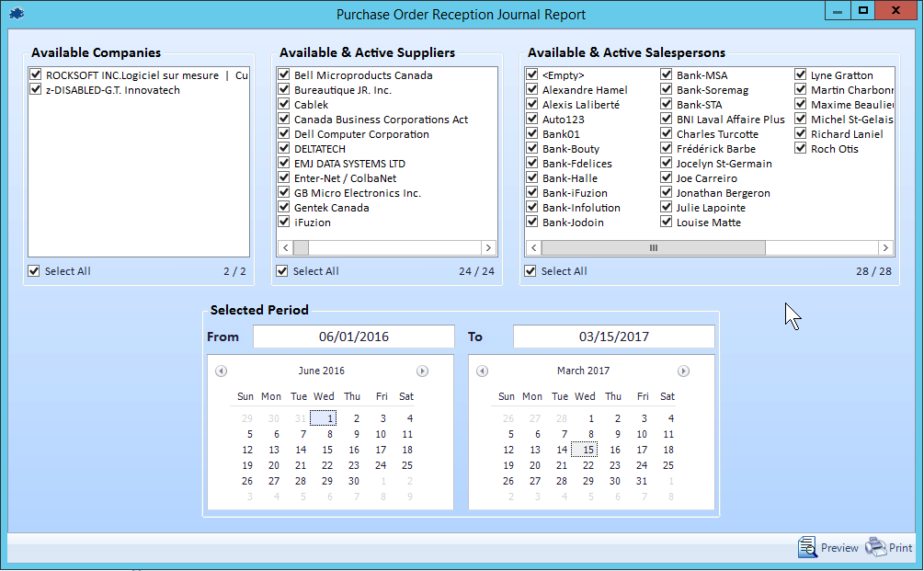Uncheck salesperson Alexandre Hamel
This screenshot has height=571, width=924.
pyautogui.click(x=532, y=90)
